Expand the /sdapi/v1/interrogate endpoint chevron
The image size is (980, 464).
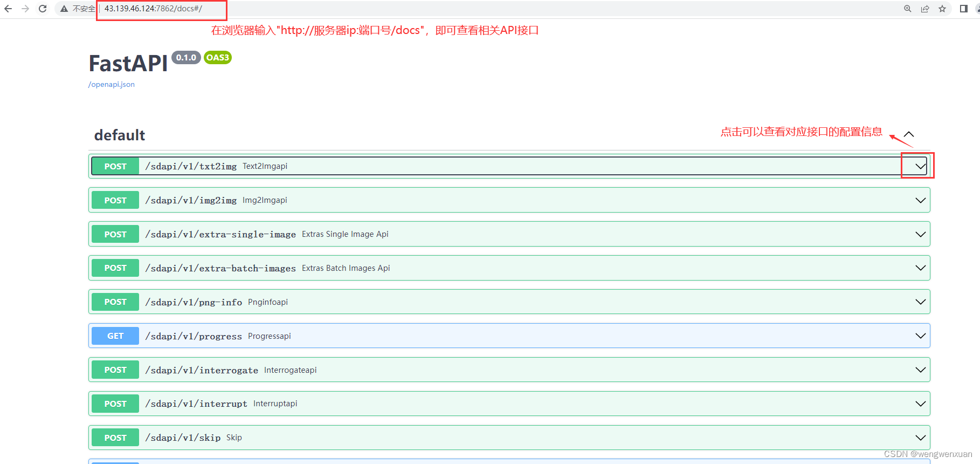pos(921,370)
